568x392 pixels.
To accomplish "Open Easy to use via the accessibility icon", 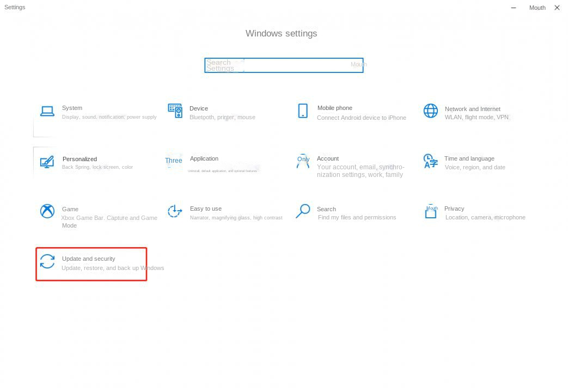I will [175, 211].
